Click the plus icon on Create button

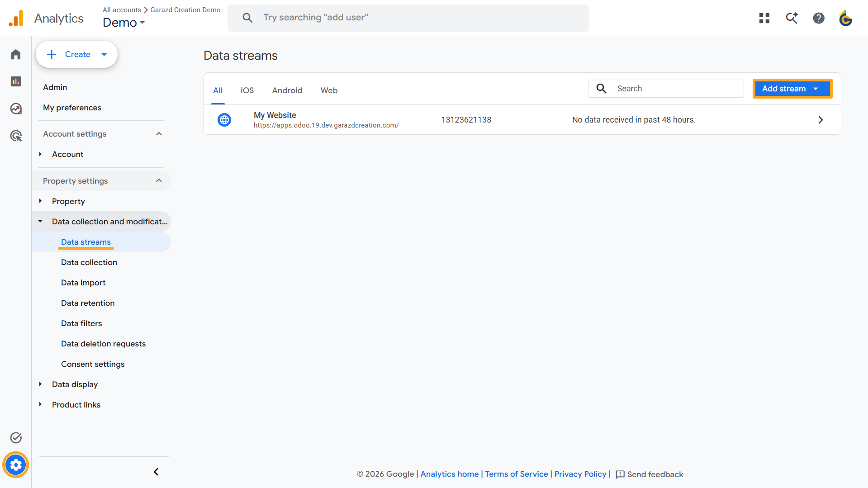52,54
